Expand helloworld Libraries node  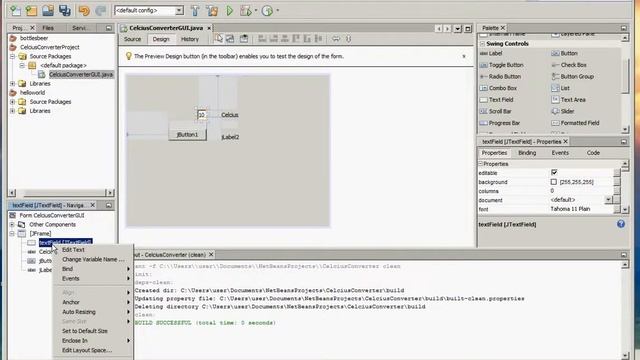(x=13, y=111)
